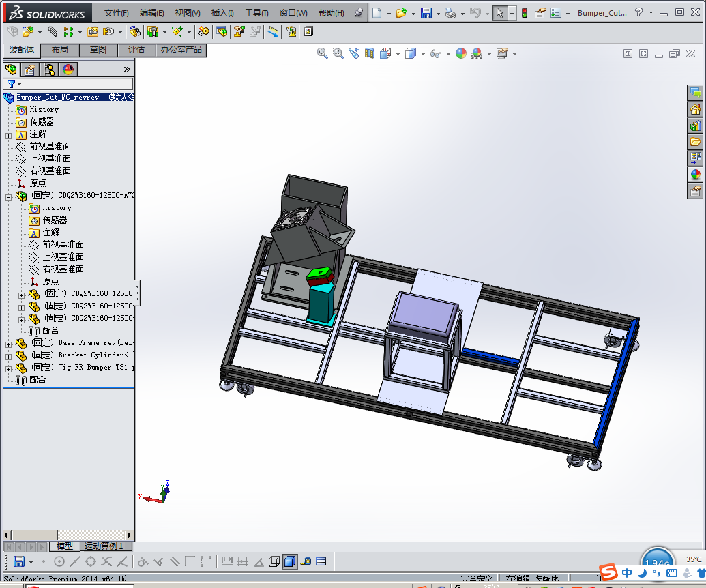
Task: Click the Bill of Materials icon
Action: pos(222,31)
